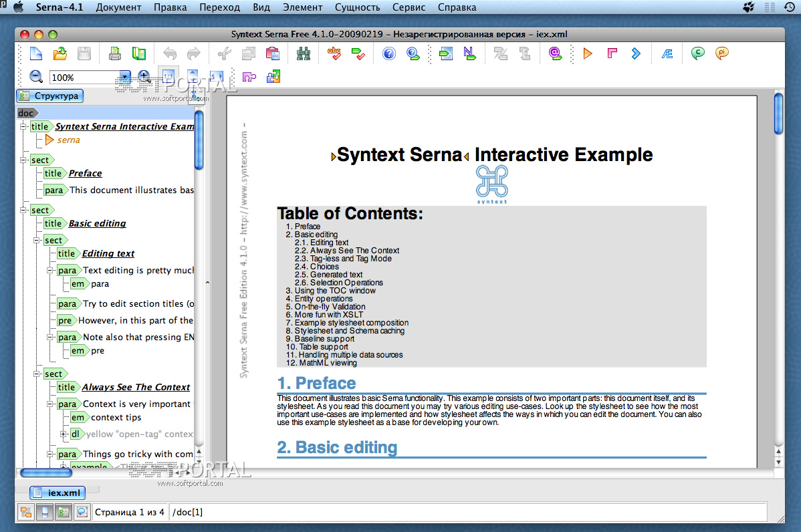Click the 1. Preface heading in document

(316, 383)
